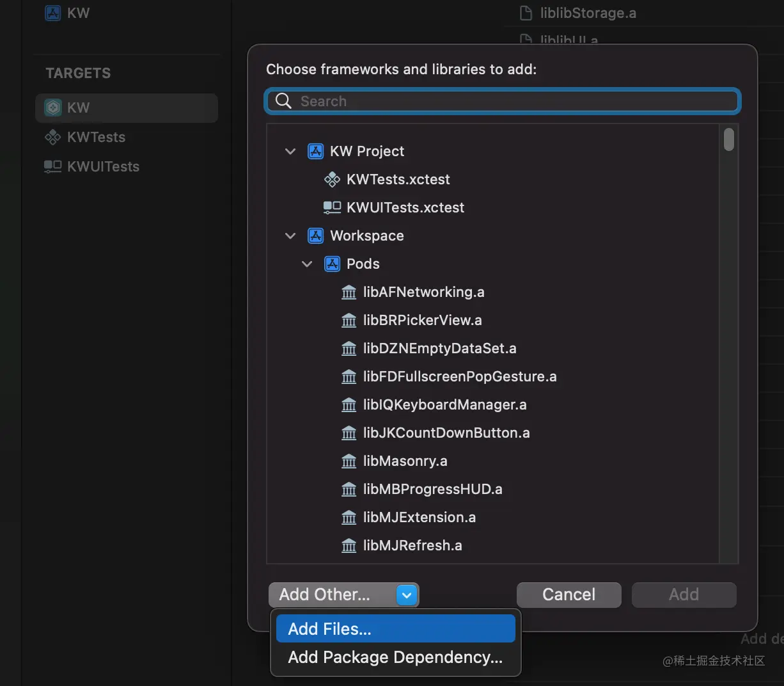Click the liblibStorage.a file icon in background

pyautogui.click(x=526, y=13)
